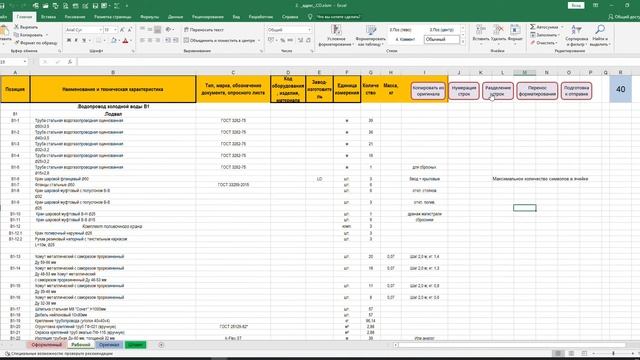Click the Cut (Вырезать) scissors icon
The height and width of the screenshot is (360, 640).
[x=17, y=27]
